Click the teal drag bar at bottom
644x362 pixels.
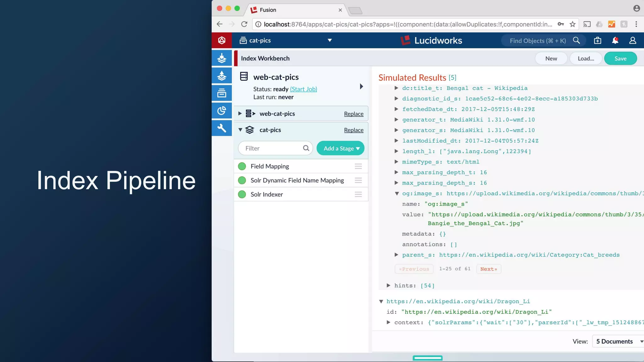tap(427, 358)
